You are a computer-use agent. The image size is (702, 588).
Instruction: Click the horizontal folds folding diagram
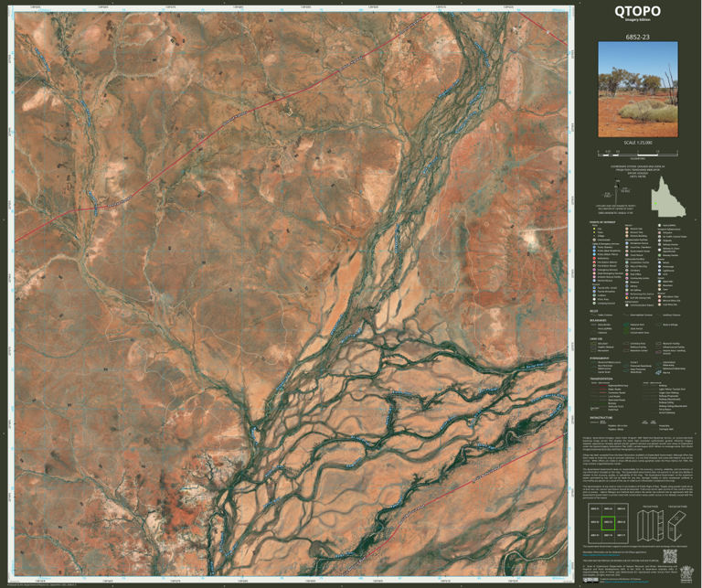(677, 526)
